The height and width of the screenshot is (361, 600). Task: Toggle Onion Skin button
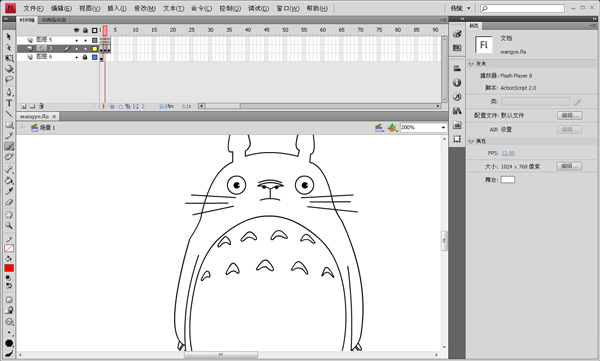pyautogui.click(x=112, y=106)
